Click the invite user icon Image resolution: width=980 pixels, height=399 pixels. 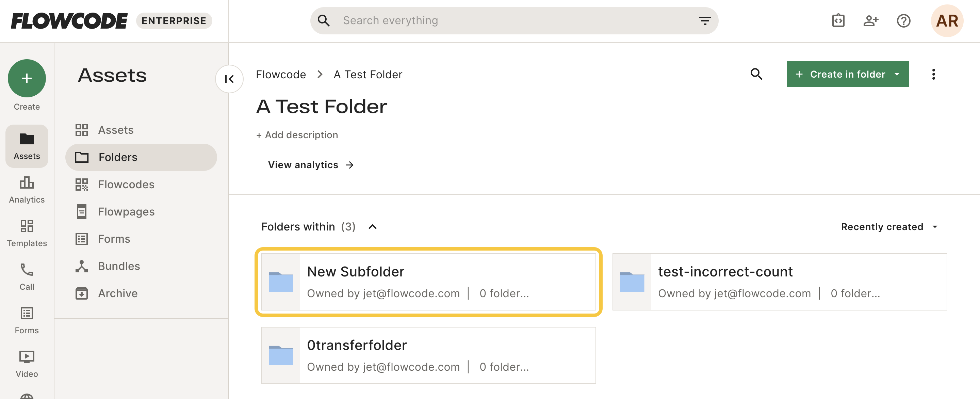pyautogui.click(x=870, y=20)
